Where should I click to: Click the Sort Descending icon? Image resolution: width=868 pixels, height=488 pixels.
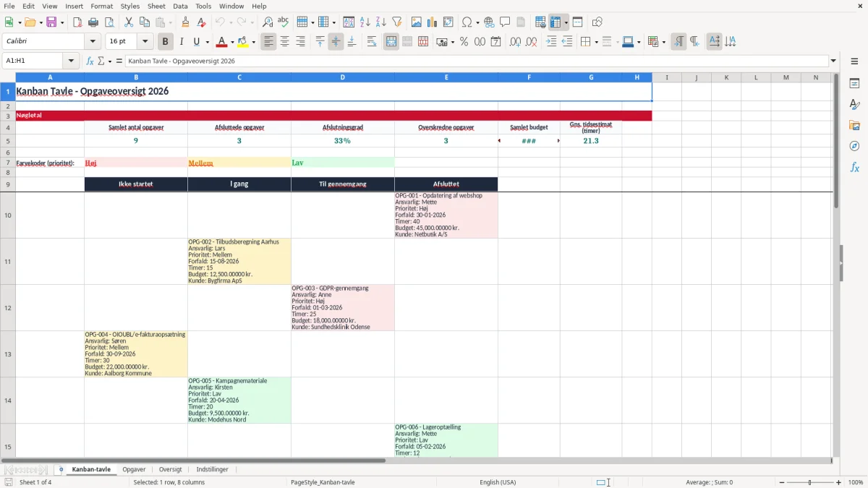[x=380, y=22]
